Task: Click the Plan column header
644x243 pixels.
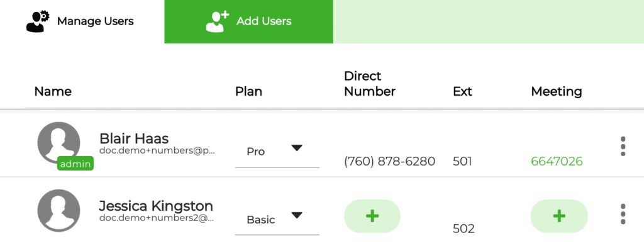Action: (248, 91)
